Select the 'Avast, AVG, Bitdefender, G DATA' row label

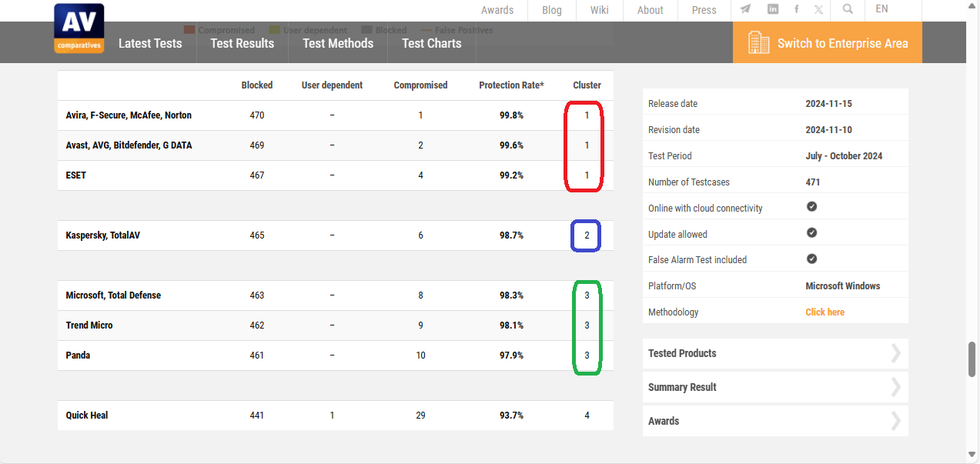point(129,145)
